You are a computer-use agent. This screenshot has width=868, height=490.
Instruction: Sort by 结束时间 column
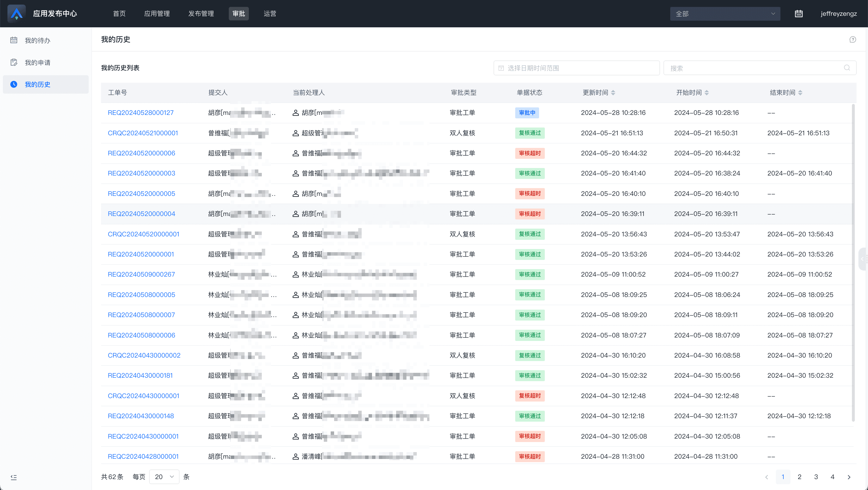(x=800, y=92)
